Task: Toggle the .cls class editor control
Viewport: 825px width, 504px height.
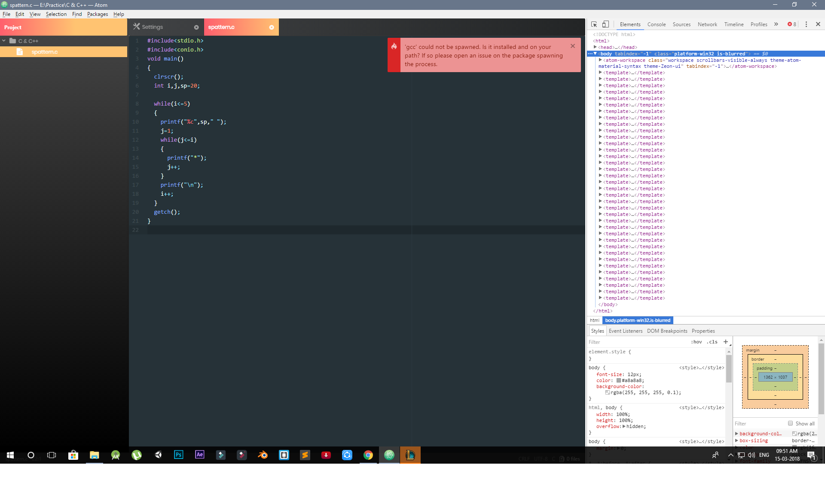Action: click(712, 342)
